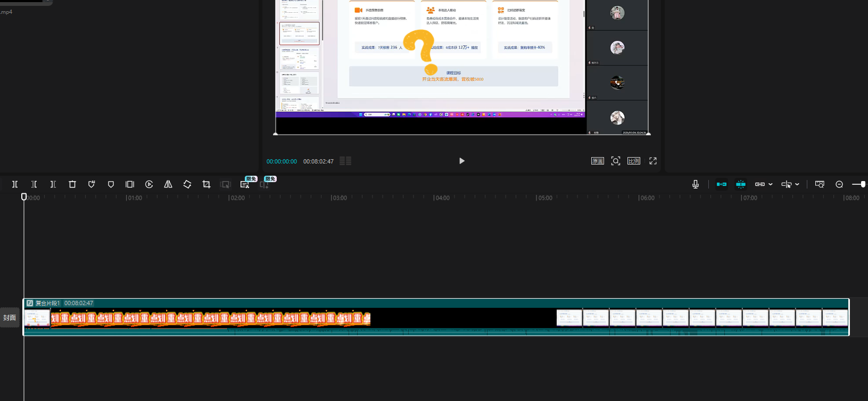868x401 pixels.
Task: Add a marker with the shield icon
Action: [x=111, y=184]
